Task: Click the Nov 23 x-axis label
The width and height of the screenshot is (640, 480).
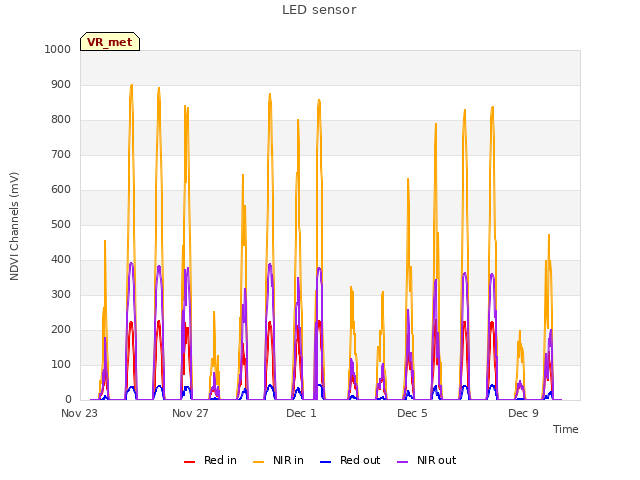Action: (80, 413)
